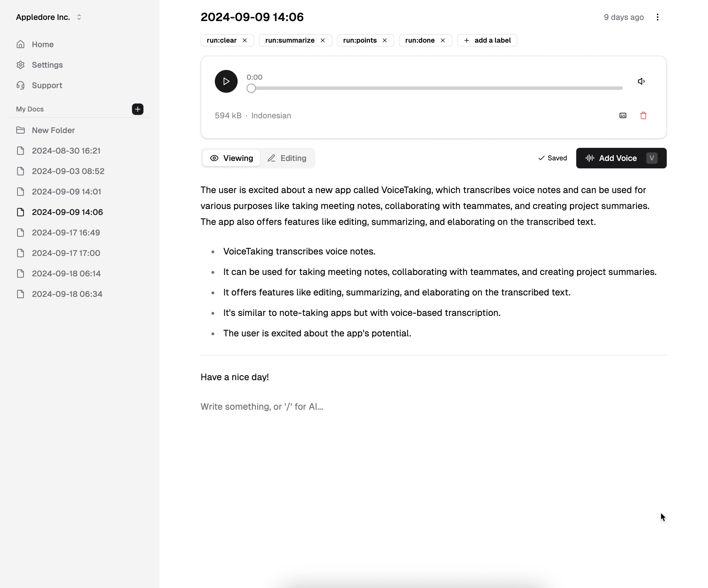Play the audio recording
This screenshot has height=588, width=708.
pyautogui.click(x=226, y=81)
